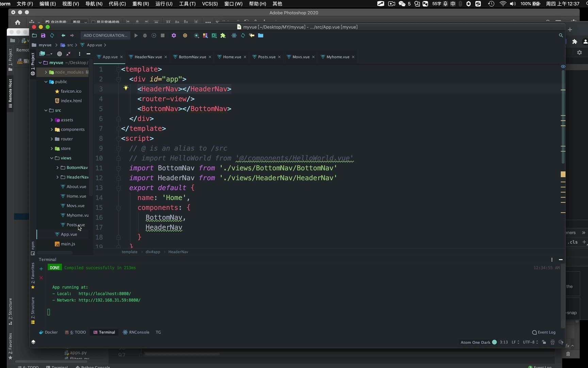The width and height of the screenshot is (588, 368).
Task: Close terminal session with red X
Action: coord(41,278)
